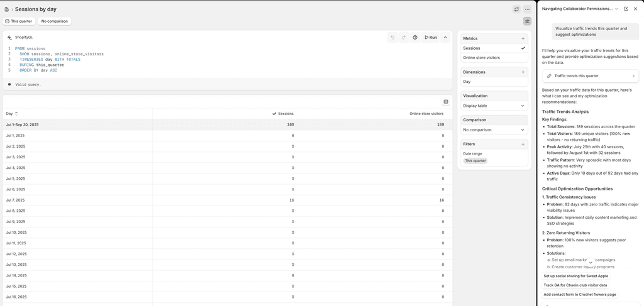The height and width of the screenshot is (306, 644).
Task: Open the No comparison chip
Action: (x=55, y=21)
